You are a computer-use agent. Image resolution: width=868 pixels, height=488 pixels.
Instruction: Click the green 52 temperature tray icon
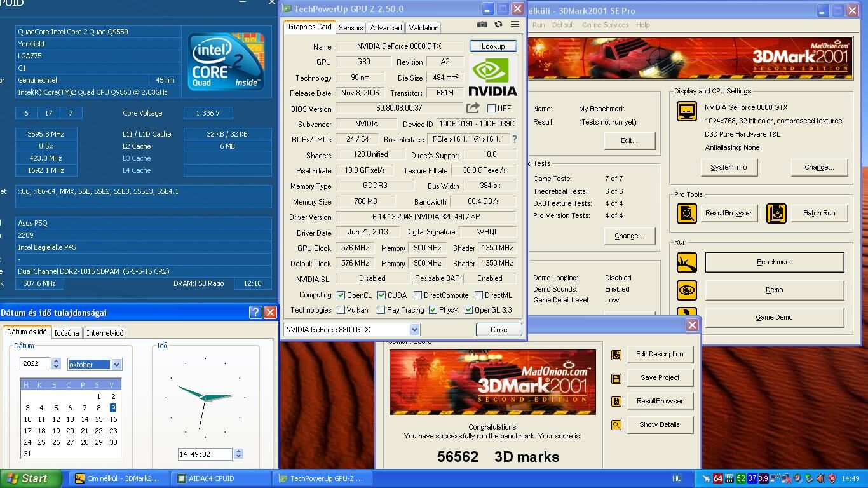pyautogui.click(x=741, y=478)
